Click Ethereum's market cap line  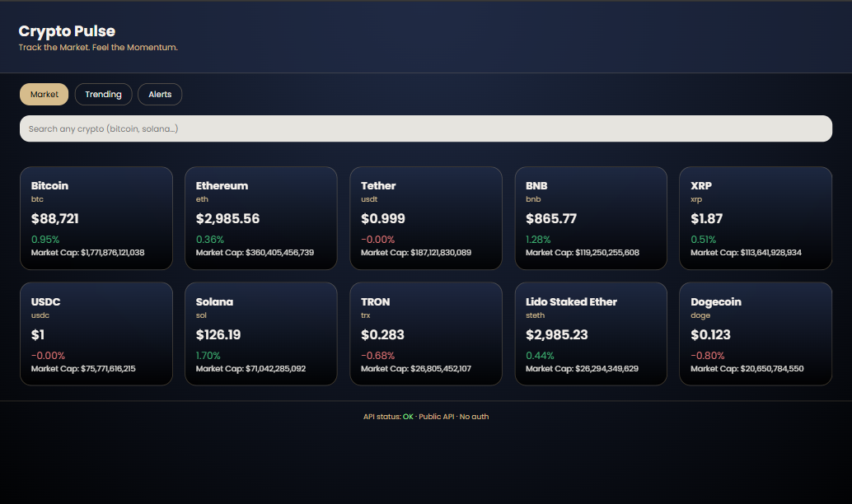(x=255, y=253)
